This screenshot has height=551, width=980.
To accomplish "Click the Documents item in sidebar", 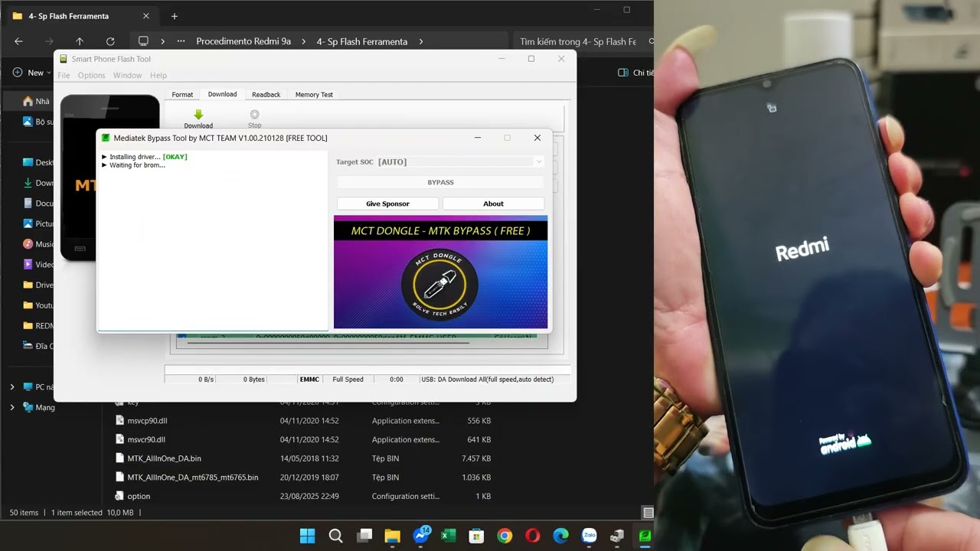I will (38, 203).
